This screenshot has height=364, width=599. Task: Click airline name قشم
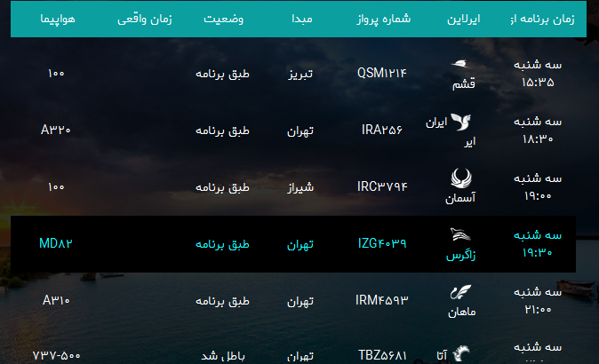(x=464, y=83)
